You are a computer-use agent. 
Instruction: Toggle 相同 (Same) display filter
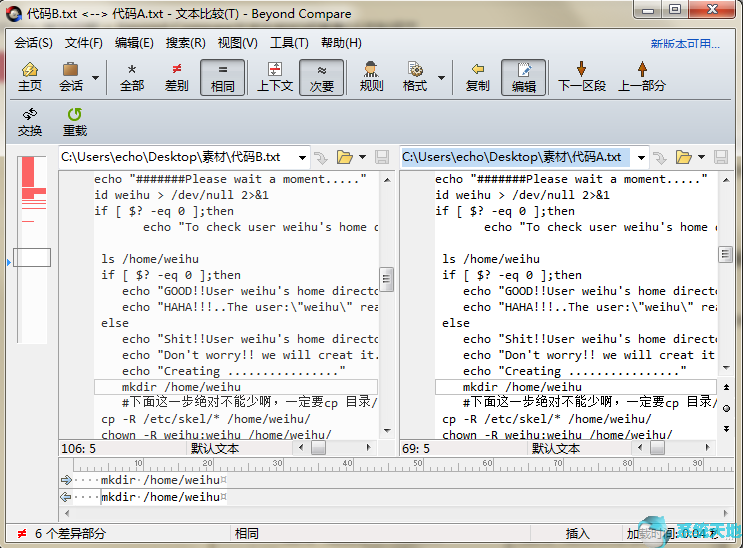click(x=222, y=77)
